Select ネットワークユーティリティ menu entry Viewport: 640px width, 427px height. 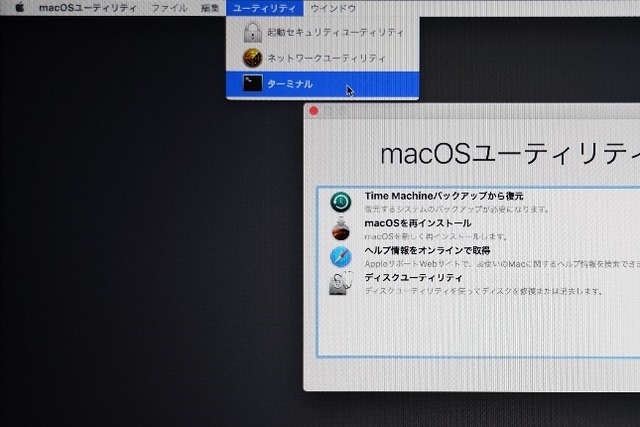(322, 58)
